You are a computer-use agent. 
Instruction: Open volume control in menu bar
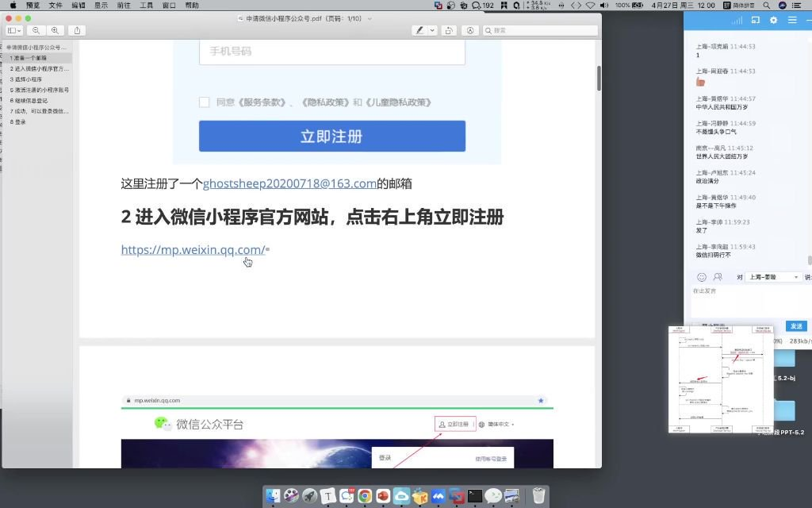coord(603,6)
